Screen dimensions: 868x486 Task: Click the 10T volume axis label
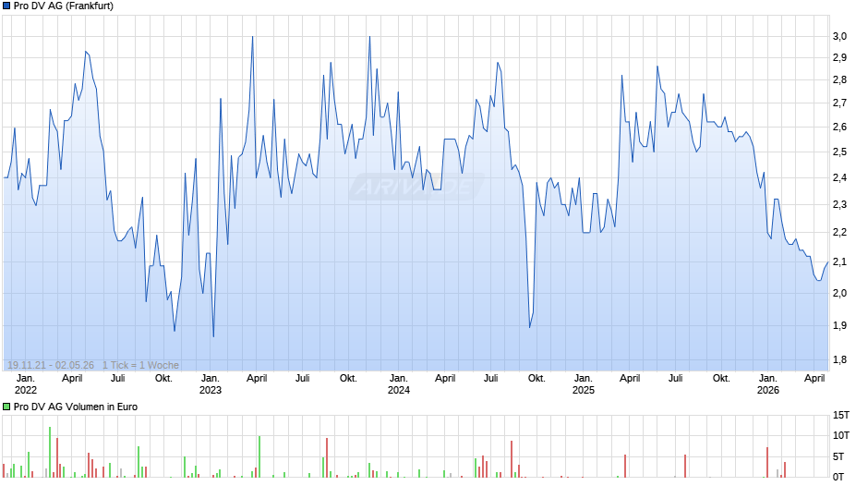[x=841, y=435]
